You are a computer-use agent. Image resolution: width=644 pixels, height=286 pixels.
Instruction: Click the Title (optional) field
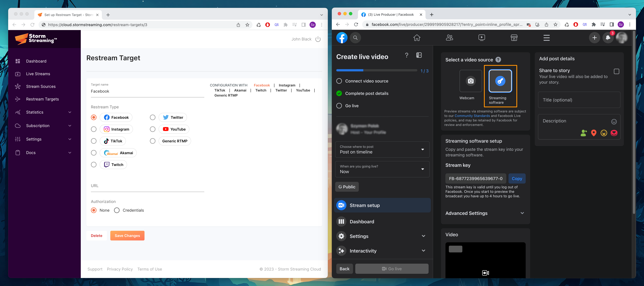(x=579, y=100)
